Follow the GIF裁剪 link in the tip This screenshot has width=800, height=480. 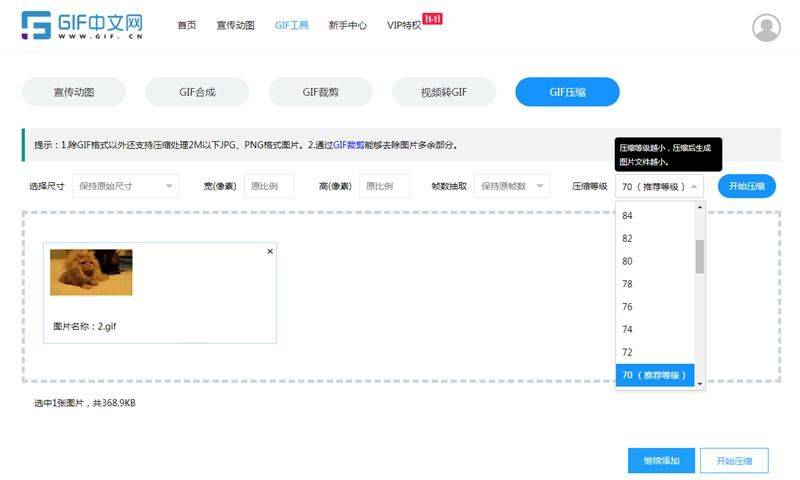click(348, 145)
